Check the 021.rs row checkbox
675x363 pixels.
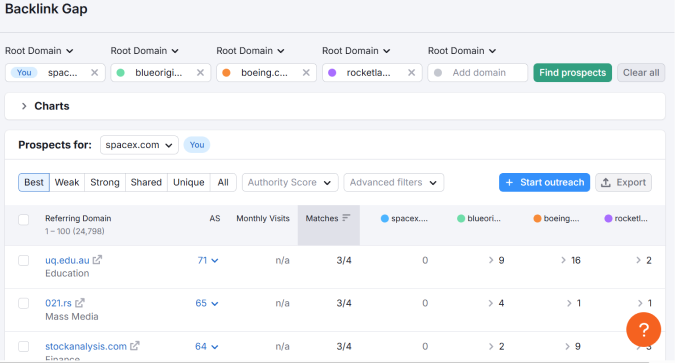click(x=24, y=303)
